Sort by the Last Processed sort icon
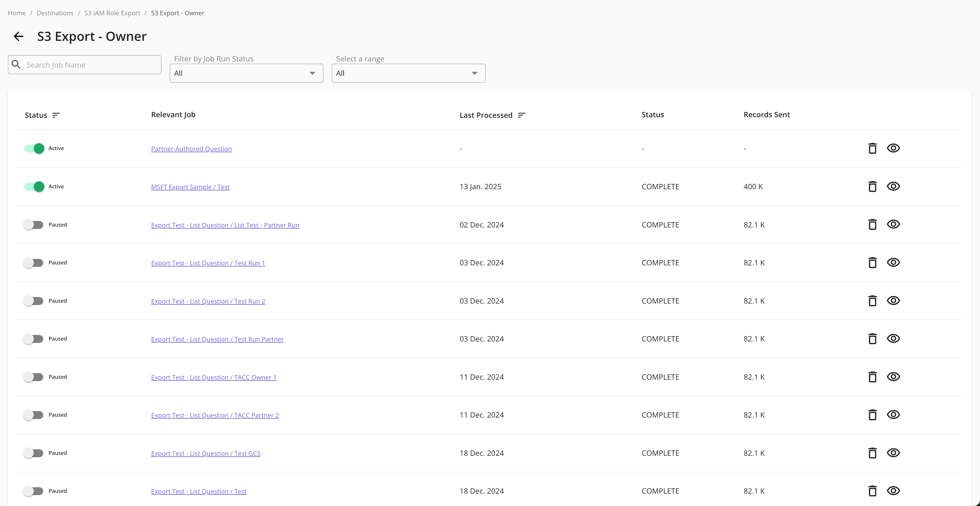The width and height of the screenshot is (980, 506). point(521,115)
